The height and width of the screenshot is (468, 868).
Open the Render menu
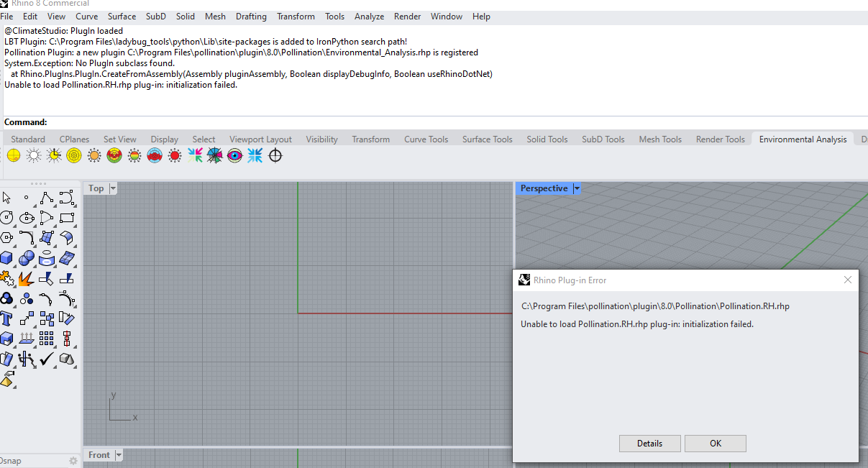click(x=407, y=17)
